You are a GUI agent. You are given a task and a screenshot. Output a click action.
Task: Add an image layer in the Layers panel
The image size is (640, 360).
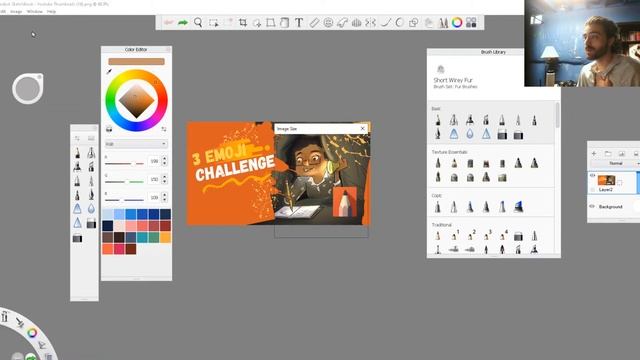(x=622, y=153)
